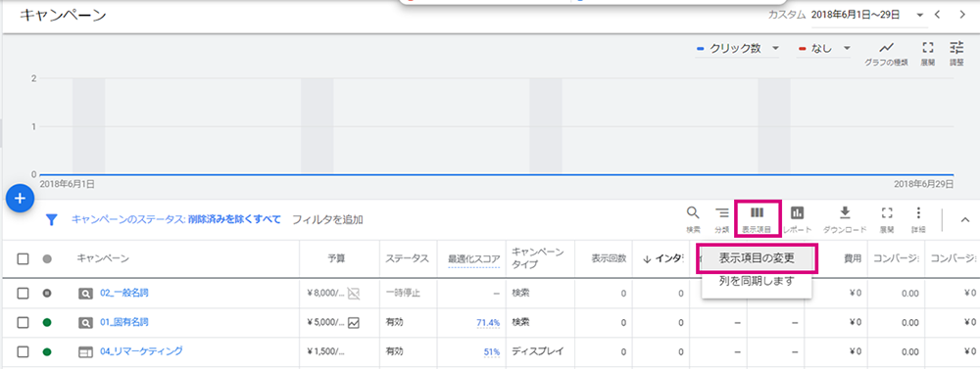Screen dimensions: 980x369
Task: Sort by 予算 column header
Action: (x=336, y=258)
